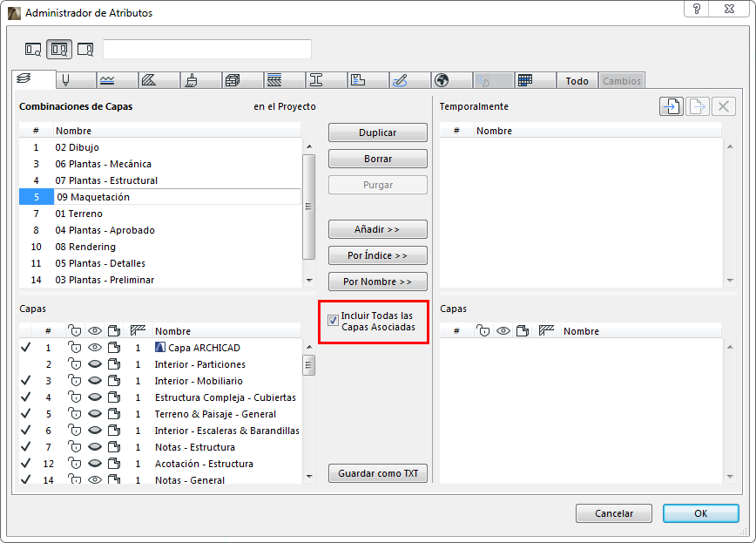
Task: Click the Duplicar button
Action: [377, 132]
